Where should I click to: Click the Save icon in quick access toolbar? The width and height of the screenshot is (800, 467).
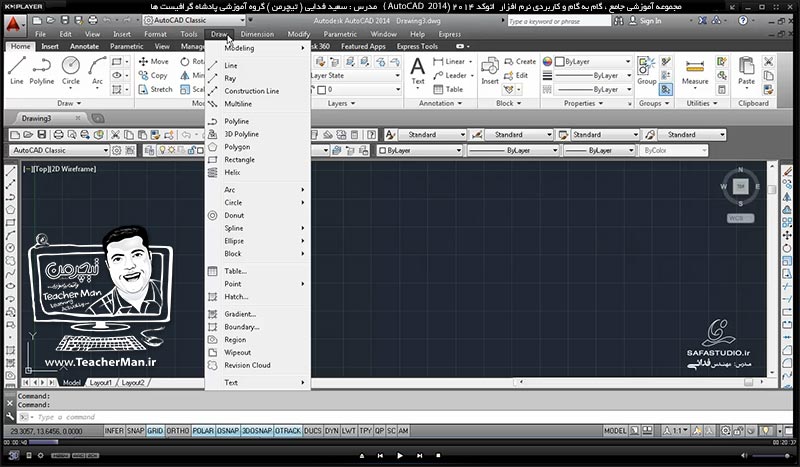[x=65, y=20]
